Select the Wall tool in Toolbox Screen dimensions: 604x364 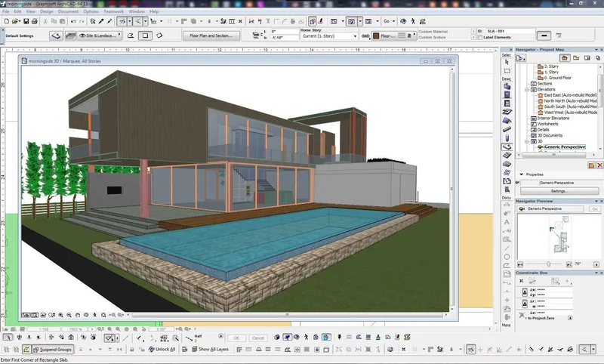point(507,86)
